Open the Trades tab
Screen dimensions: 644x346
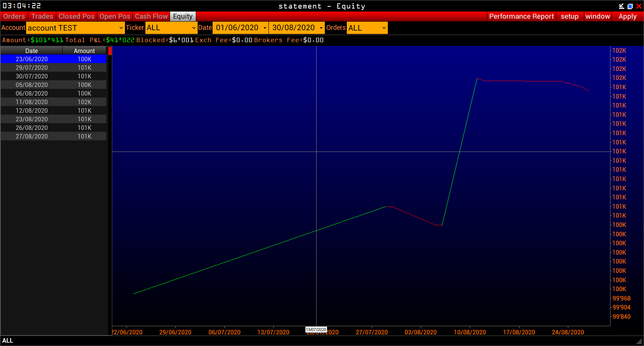(x=42, y=16)
